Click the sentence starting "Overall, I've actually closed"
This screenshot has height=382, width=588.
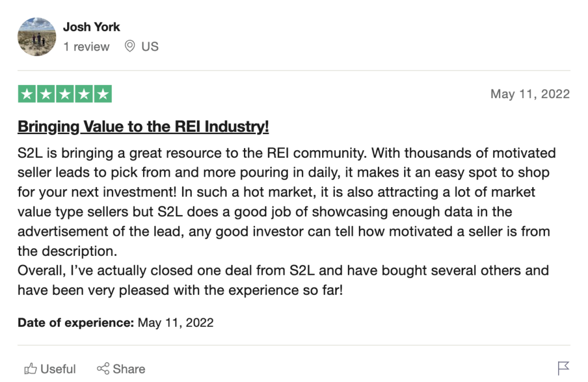pos(283,280)
